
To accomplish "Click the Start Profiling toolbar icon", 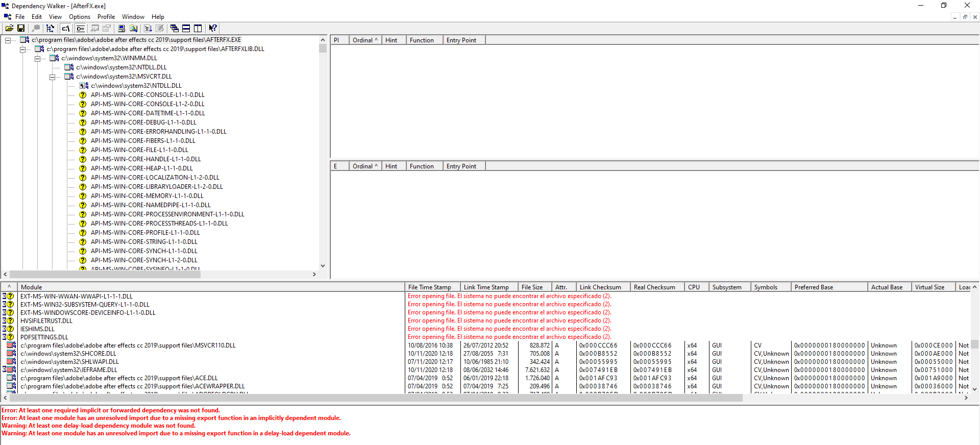I will click(x=148, y=29).
